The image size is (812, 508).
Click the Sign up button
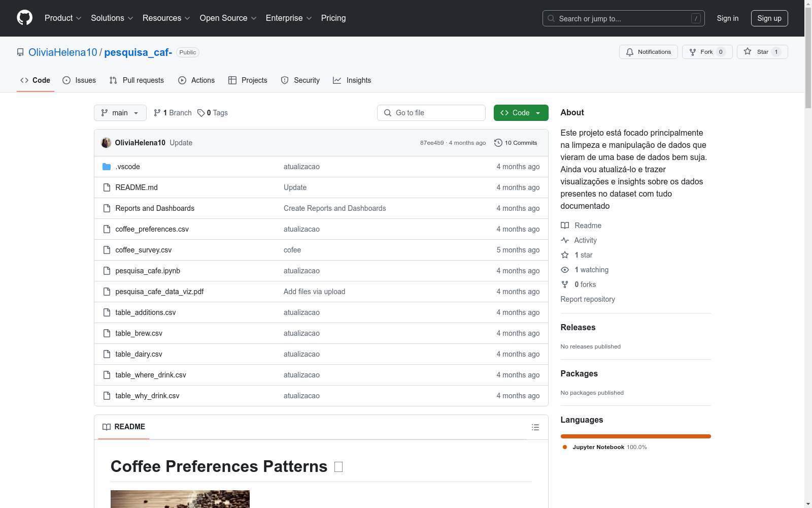(x=769, y=18)
